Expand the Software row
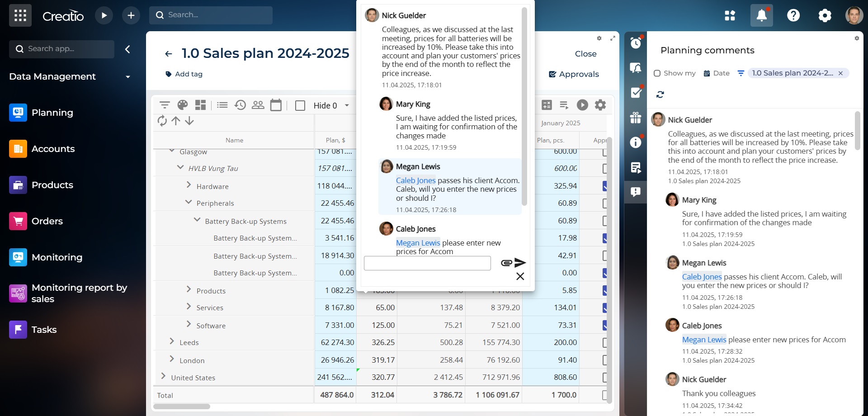 coord(189,324)
